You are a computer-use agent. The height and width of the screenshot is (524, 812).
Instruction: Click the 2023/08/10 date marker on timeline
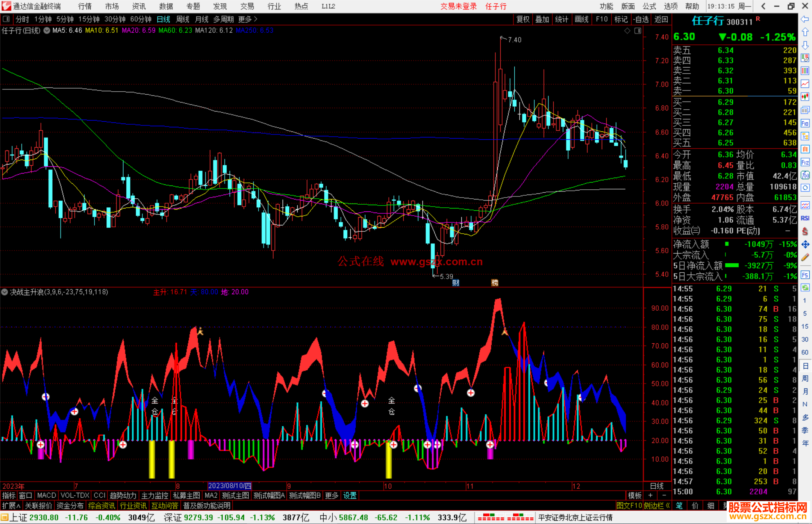tap(229, 486)
